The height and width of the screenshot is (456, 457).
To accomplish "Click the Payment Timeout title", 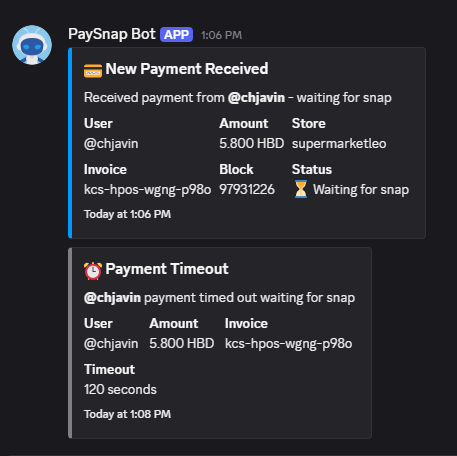I will (x=167, y=269).
